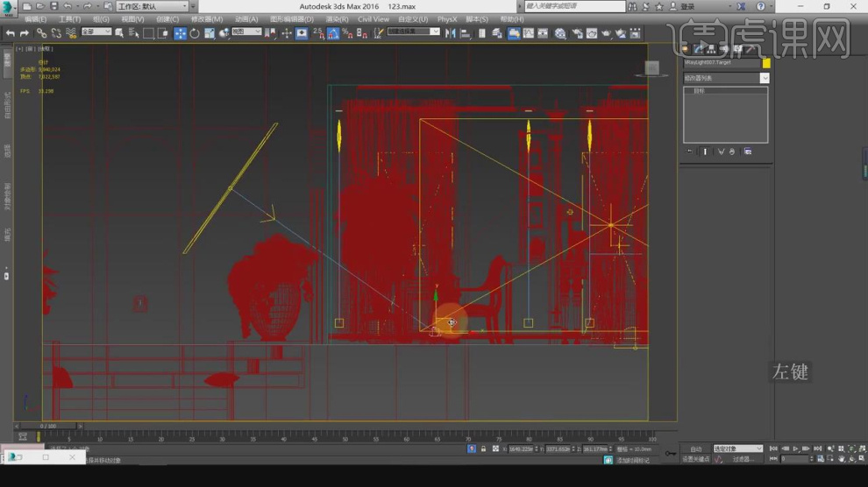Click the 3ds Max application logo button
The height and width of the screenshot is (487, 868).
[8, 7]
